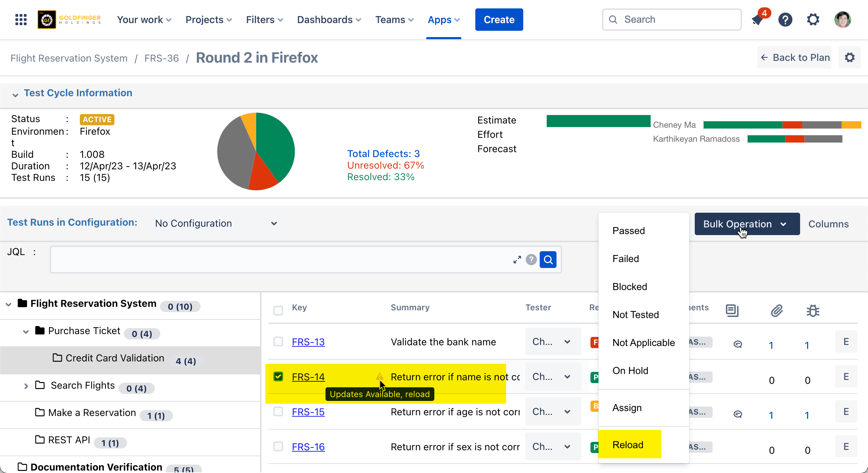
Task: Open comment icon on FRS-13 row
Action: click(x=737, y=344)
